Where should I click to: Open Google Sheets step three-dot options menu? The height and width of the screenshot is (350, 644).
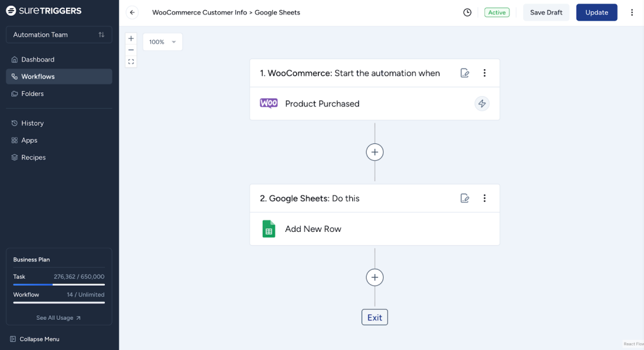(x=484, y=198)
